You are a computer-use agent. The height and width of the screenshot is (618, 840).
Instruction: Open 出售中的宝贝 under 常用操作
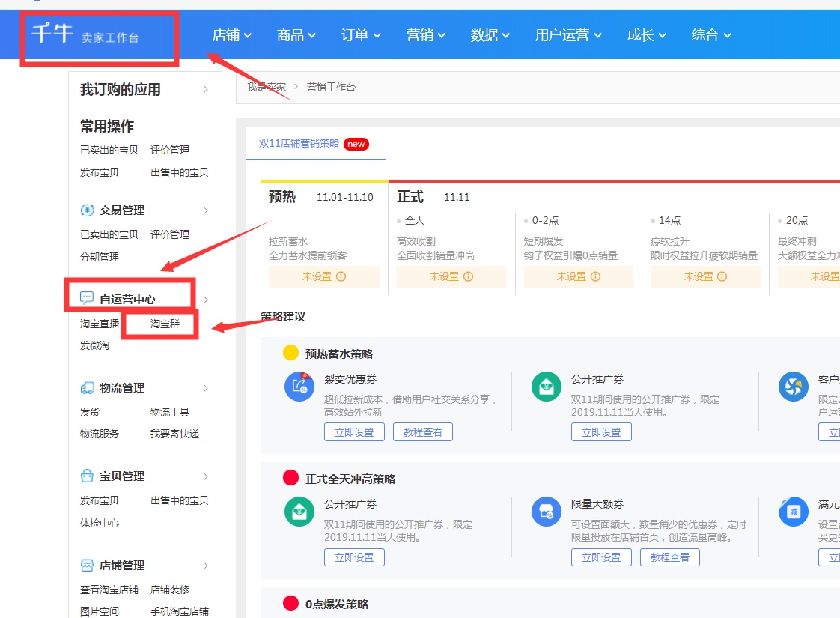[180, 172]
